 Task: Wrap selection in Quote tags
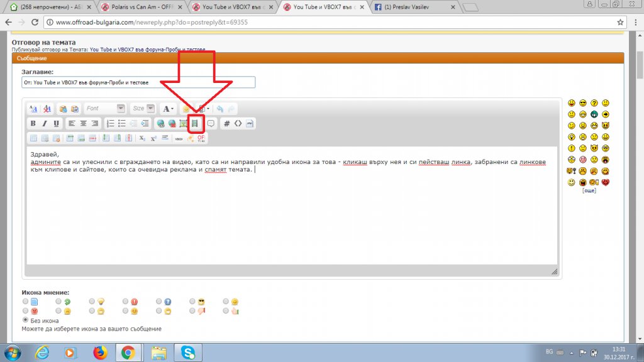click(x=211, y=123)
